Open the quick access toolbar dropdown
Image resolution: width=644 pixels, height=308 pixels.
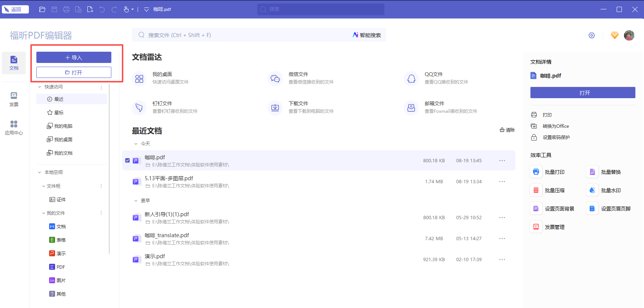coord(147,9)
